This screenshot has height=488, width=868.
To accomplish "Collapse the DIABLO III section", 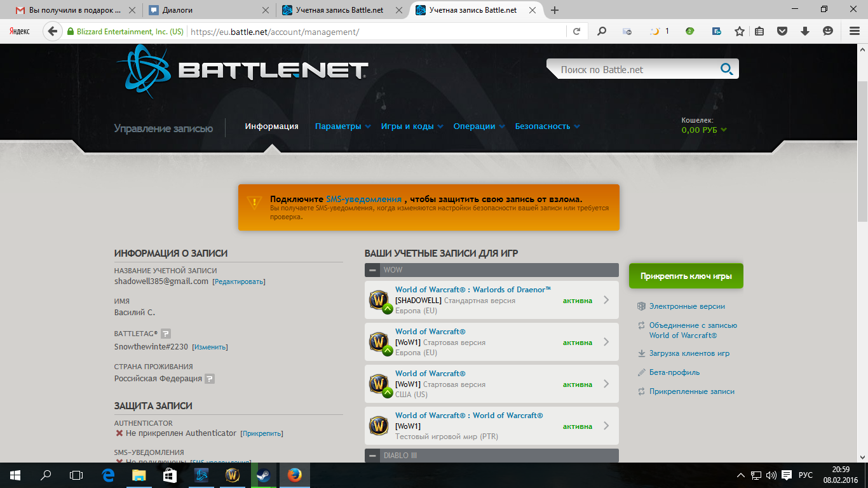I will [x=372, y=456].
